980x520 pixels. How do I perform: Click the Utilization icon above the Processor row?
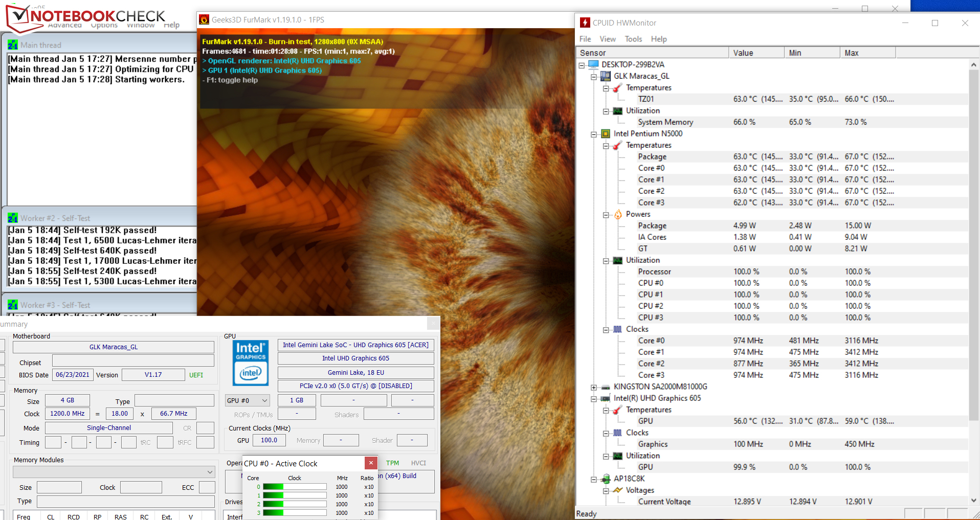[x=618, y=260]
